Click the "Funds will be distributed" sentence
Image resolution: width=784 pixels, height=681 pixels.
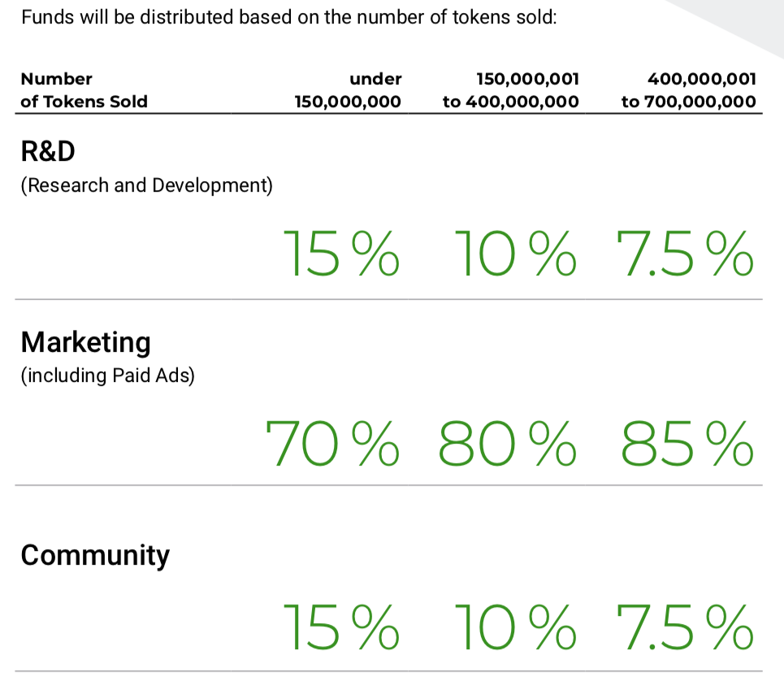pyautogui.click(x=289, y=18)
